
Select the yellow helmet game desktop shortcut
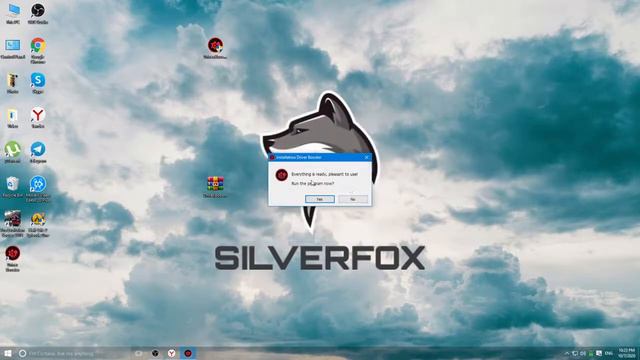(38, 223)
